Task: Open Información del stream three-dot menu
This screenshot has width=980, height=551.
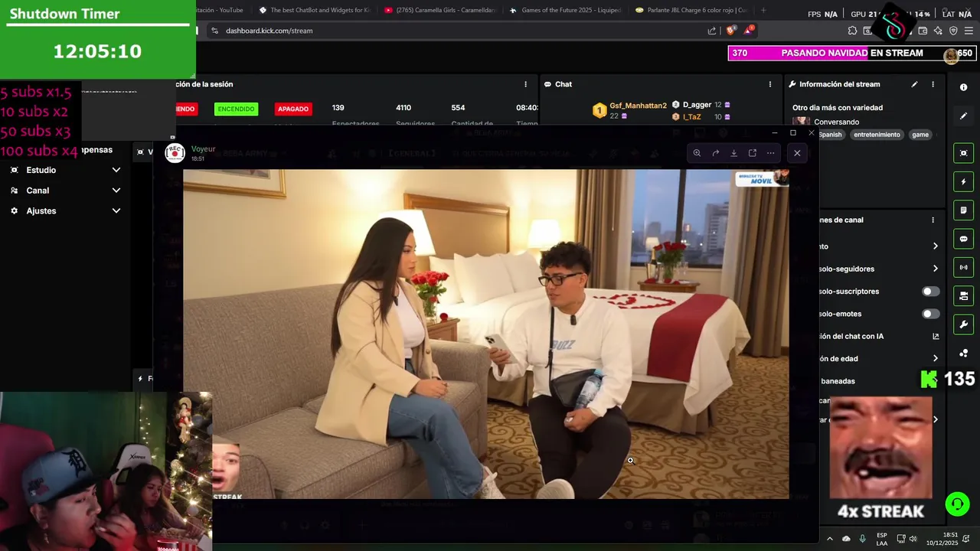Action: coord(933,84)
